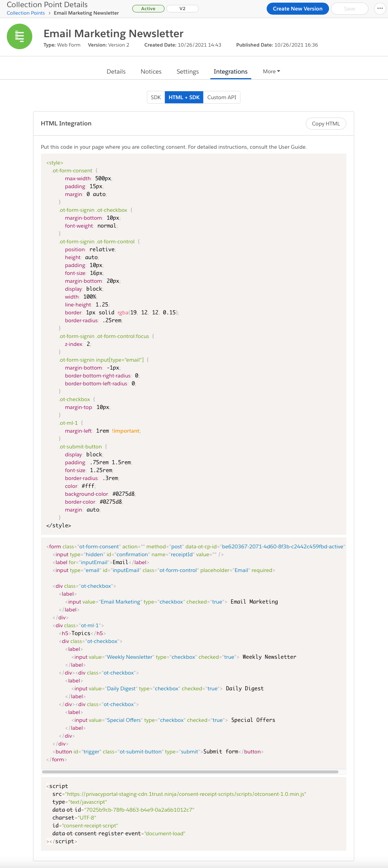Click the Special Offers checkbox input line
The image size is (388, 868).
click(174, 720)
